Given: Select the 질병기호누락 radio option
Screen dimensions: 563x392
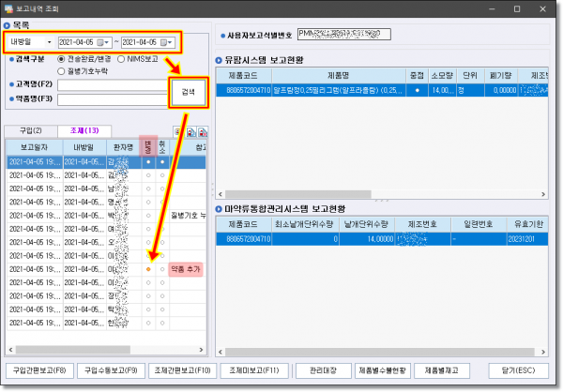Looking at the screenshot, I should (x=62, y=70).
